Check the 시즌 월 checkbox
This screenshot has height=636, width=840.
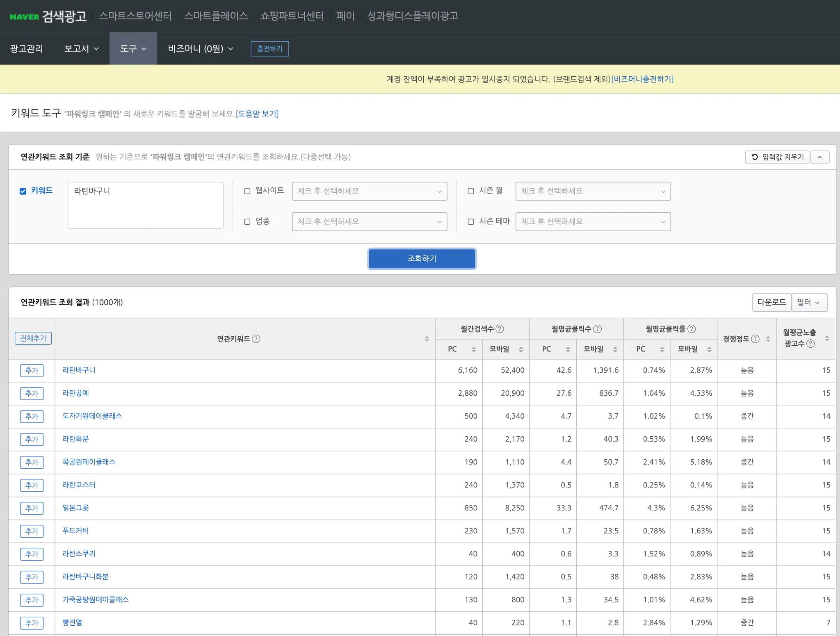pyautogui.click(x=471, y=191)
